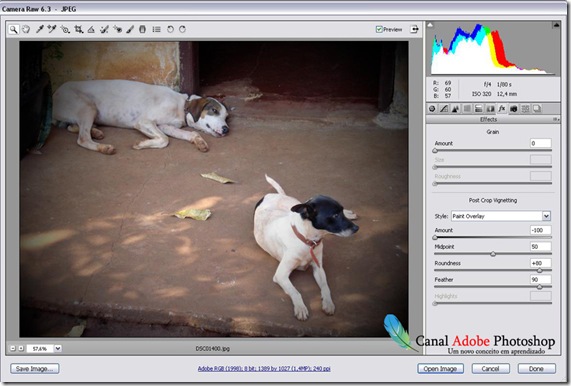Select the Zoom tool

pyautogui.click(x=13, y=29)
